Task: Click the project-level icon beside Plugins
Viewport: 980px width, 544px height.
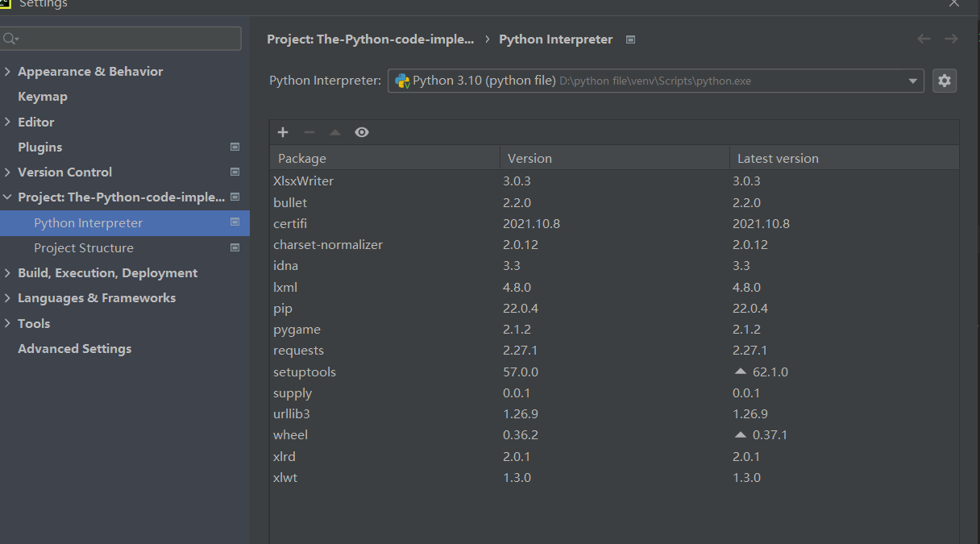Action: 235,147
